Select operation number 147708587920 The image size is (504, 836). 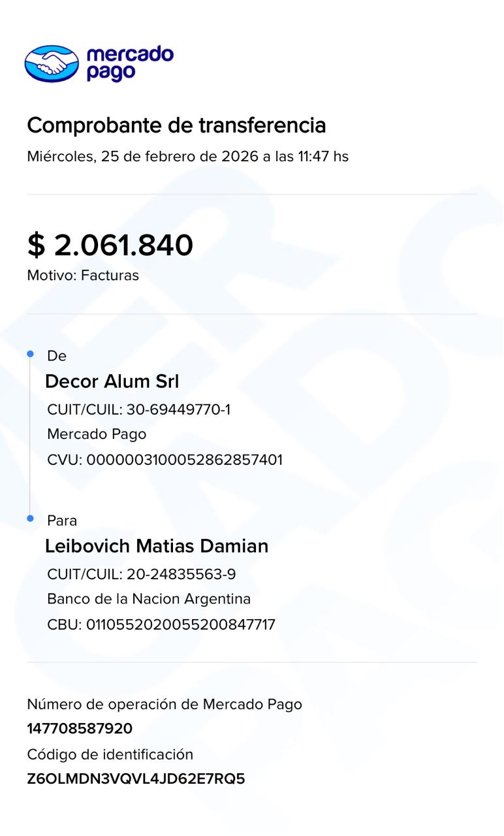coord(80,729)
